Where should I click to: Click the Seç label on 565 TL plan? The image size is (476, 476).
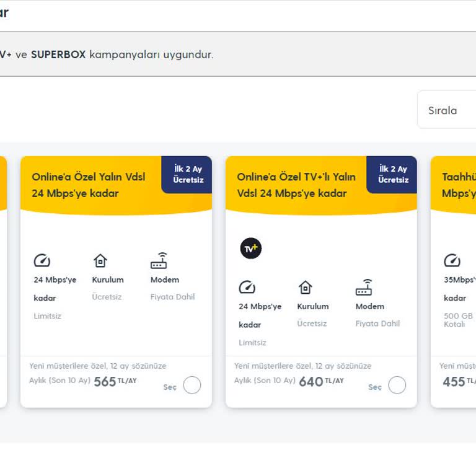click(x=170, y=387)
